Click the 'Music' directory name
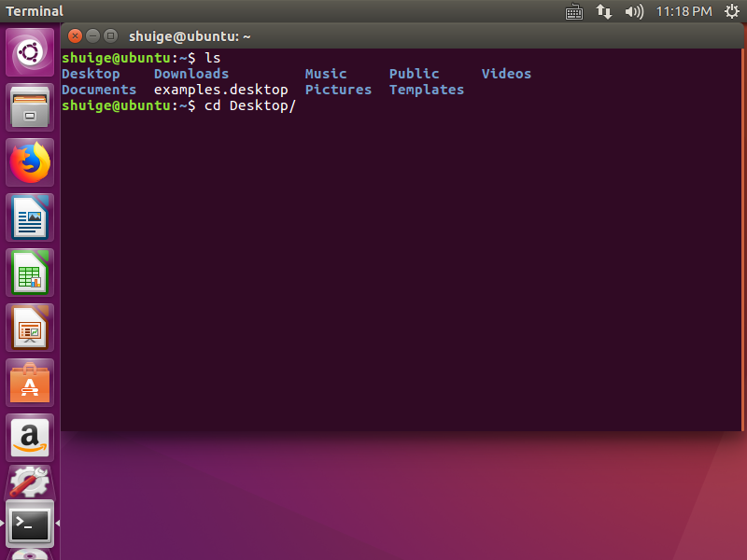The width and height of the screenshot is (747, 560). [326, 74]
